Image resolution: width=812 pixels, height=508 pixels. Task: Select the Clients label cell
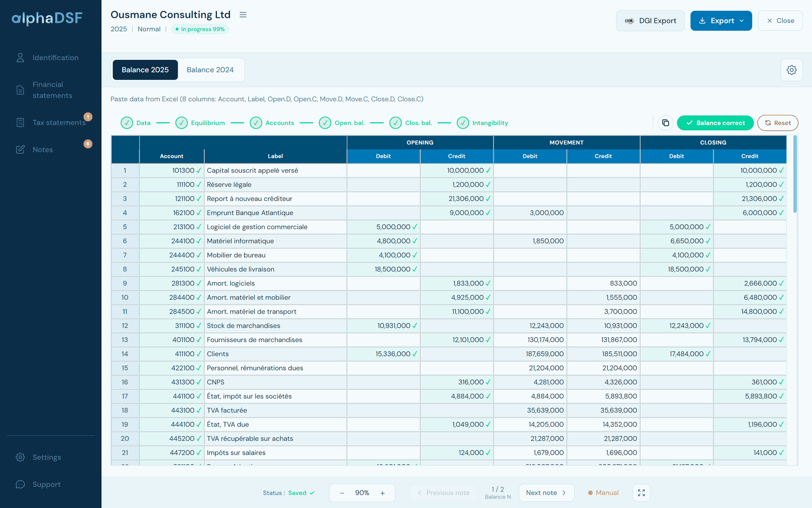click(x=275, y=354)
